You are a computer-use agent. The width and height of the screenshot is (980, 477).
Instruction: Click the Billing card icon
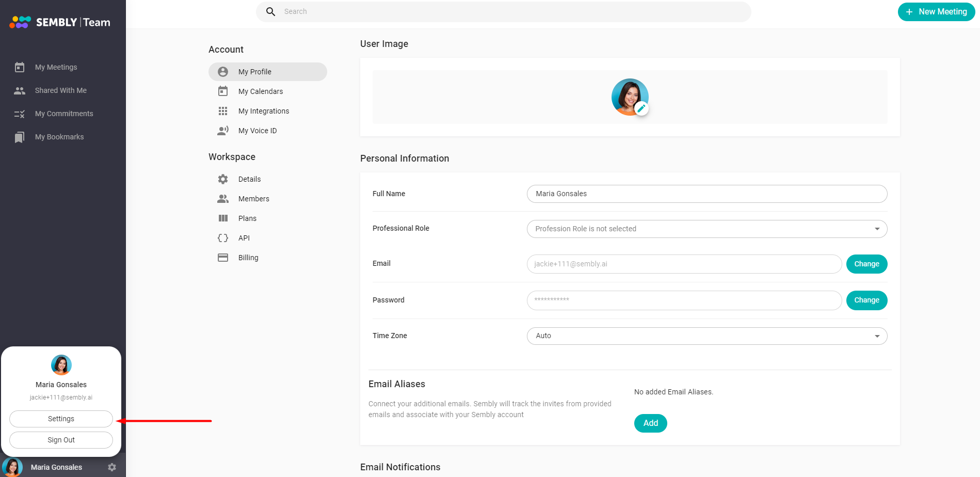223,258
